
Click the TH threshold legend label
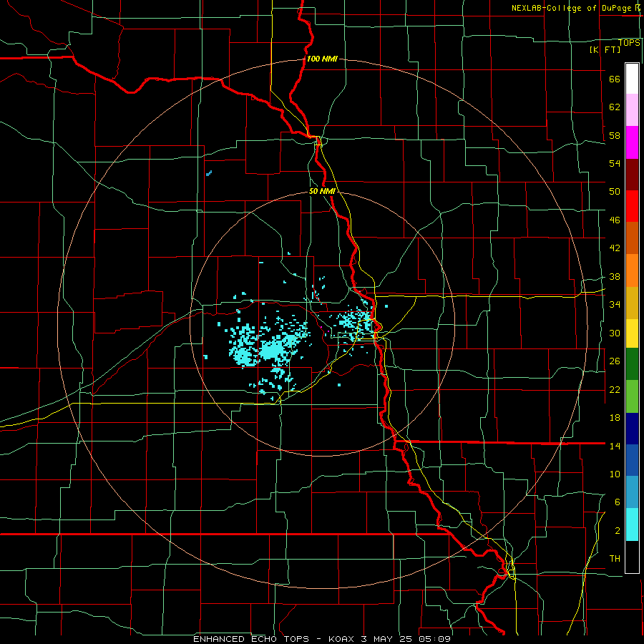615,558
